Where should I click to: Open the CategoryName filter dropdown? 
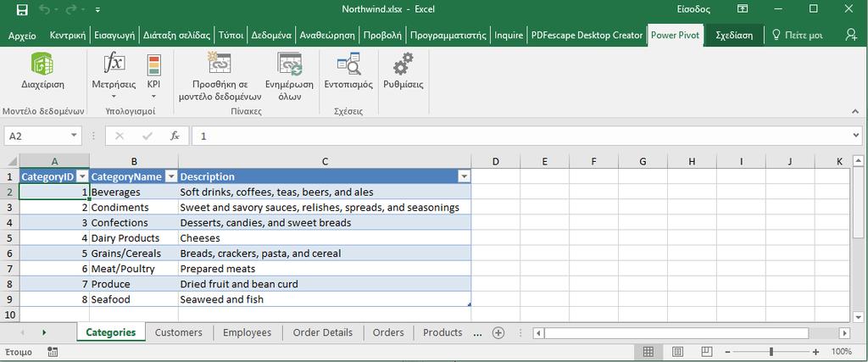coord(171,176)
